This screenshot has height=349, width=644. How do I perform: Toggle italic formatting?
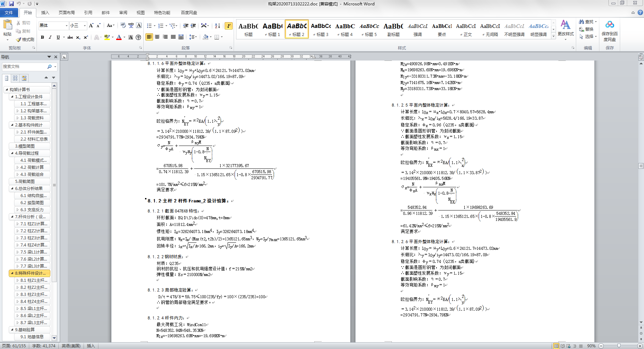pyautogui.click(x=50, y=37)
